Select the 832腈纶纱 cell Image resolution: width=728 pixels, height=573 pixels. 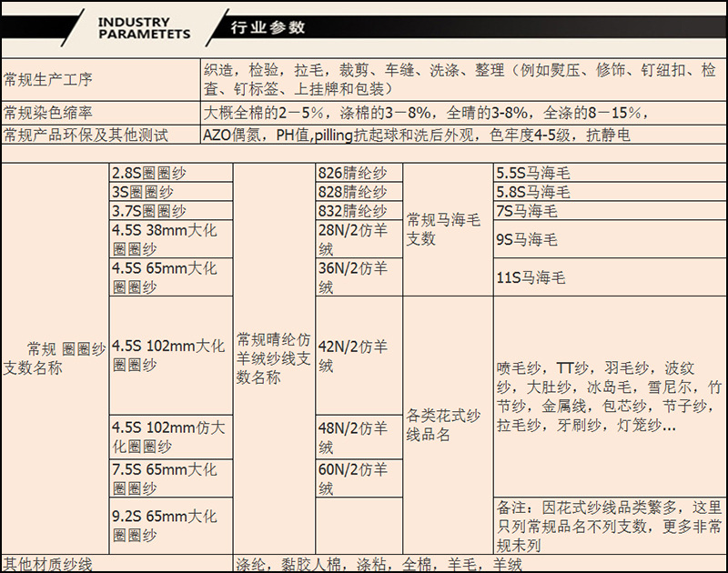tap(359, 211)
